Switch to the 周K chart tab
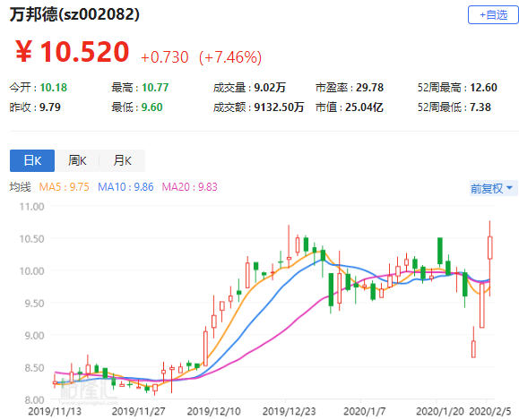Screen dimensions: 519x420 coord(77,160)
